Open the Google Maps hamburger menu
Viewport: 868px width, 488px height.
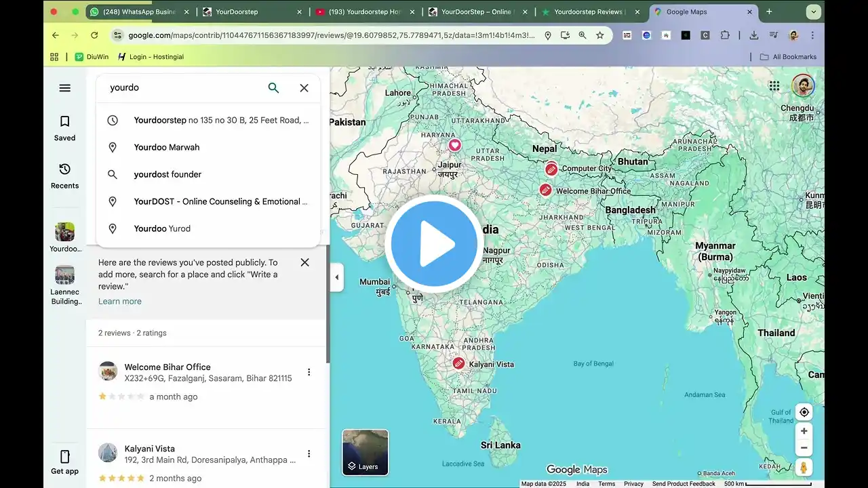pos(64,88)
